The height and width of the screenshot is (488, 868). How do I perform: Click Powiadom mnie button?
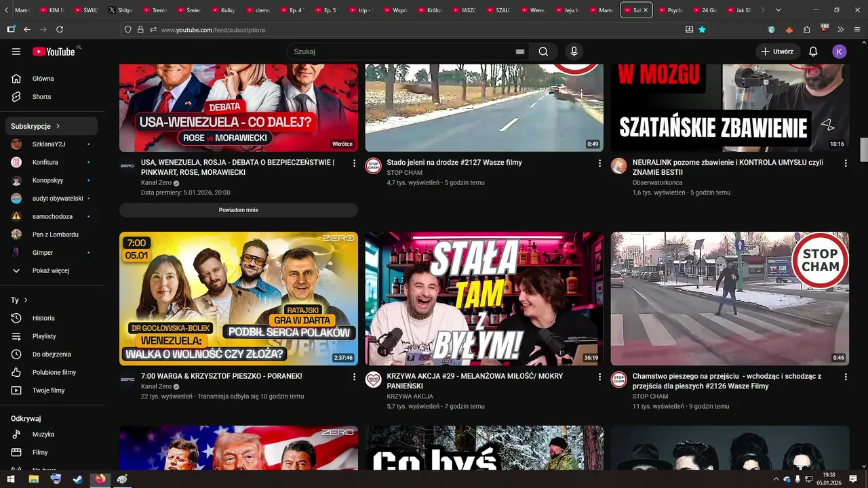point(239,210)
